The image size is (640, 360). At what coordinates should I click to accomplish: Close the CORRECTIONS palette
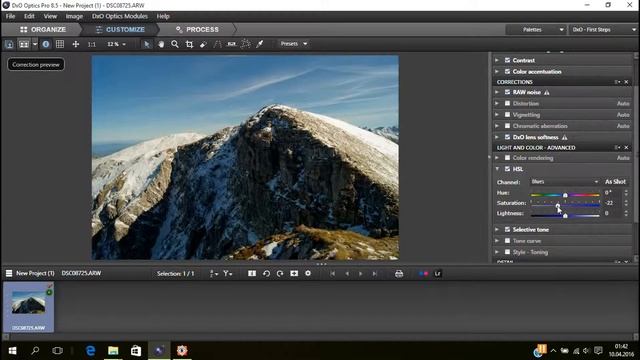click(626, 82)
